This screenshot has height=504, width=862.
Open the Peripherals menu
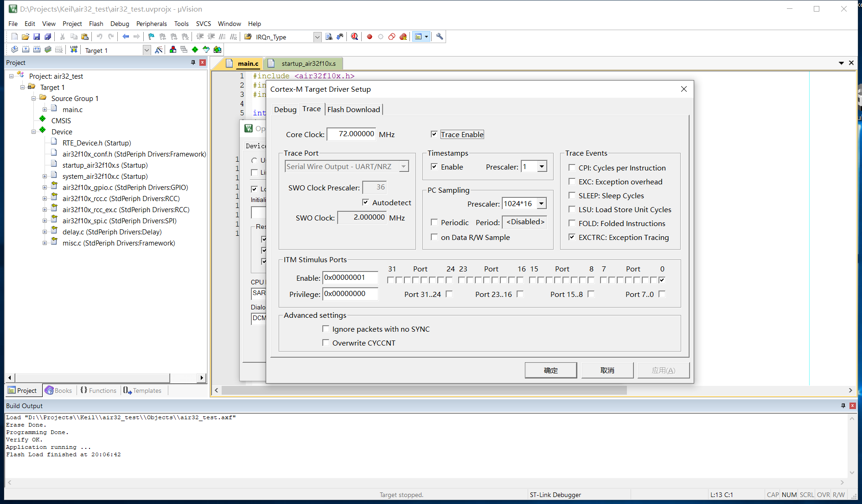click(x=151, y=24)
